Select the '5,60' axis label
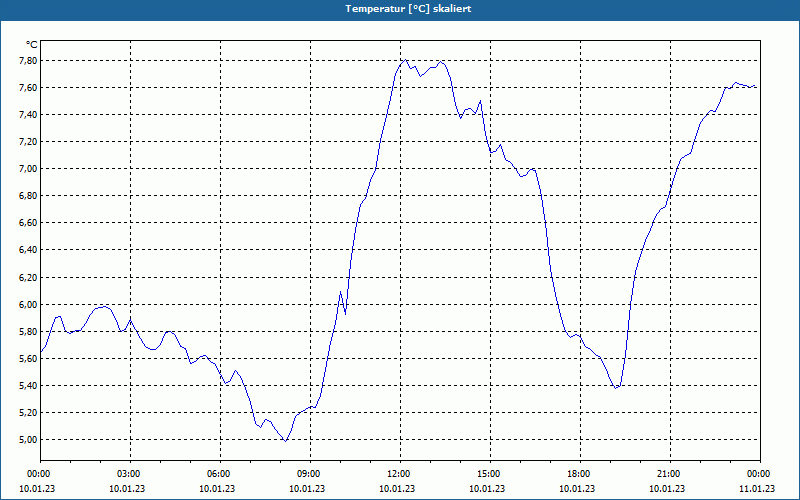 28,359
